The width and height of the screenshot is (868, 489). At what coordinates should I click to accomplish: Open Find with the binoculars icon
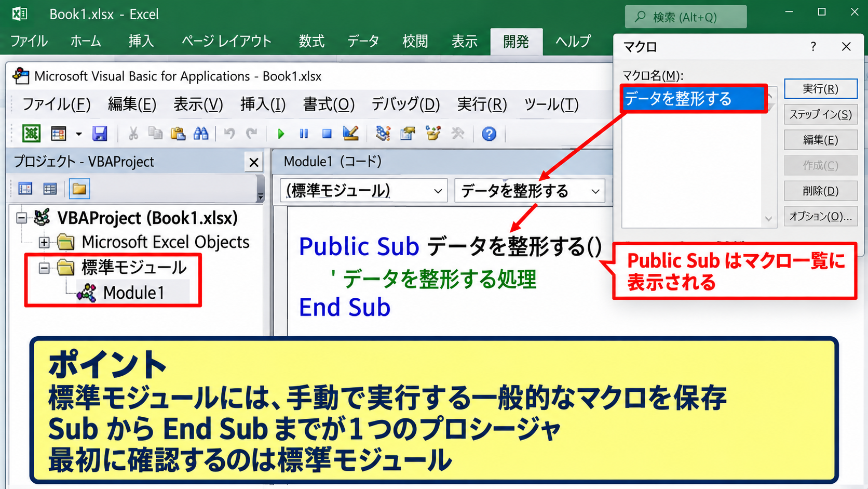point(201,134)
